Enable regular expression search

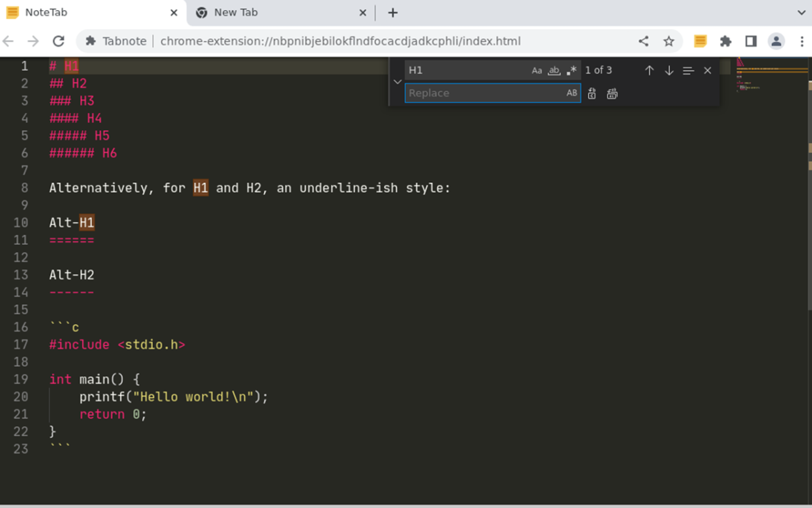click(x=572, y=70)
